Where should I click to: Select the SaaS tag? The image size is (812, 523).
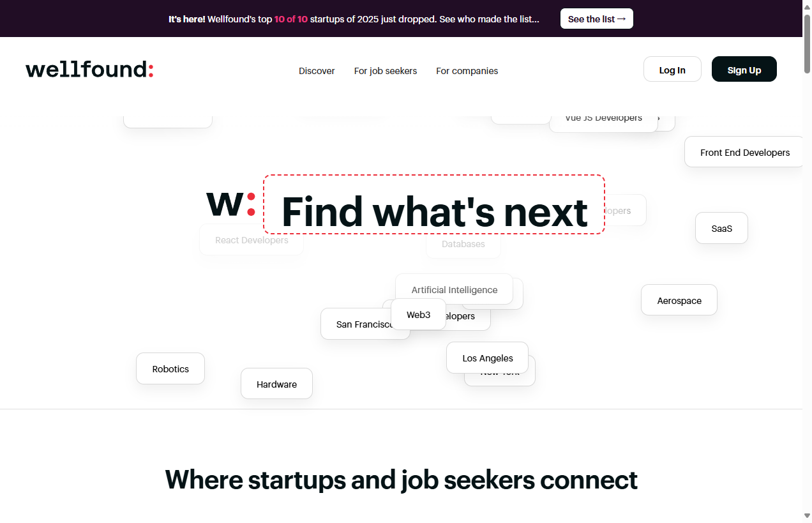721,228
